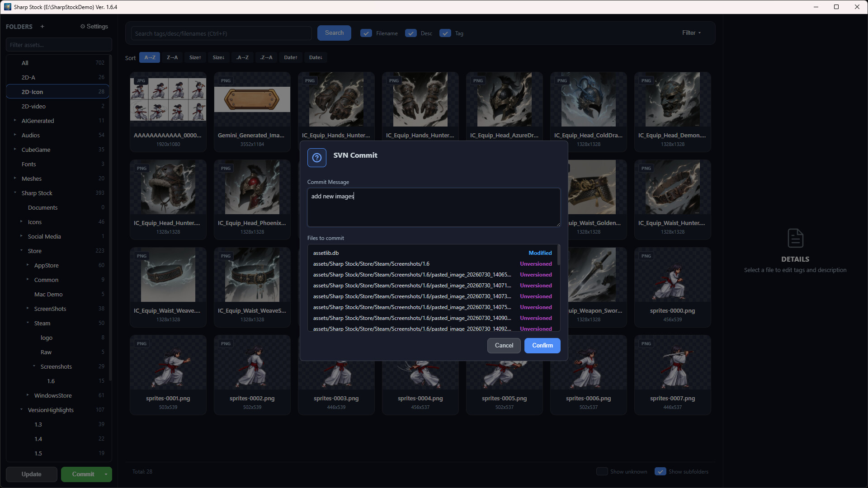Image resolution: width=868 pixels, height=488 pixels.
Task: Click the Filter assets input field
Action: click(59, 45)
